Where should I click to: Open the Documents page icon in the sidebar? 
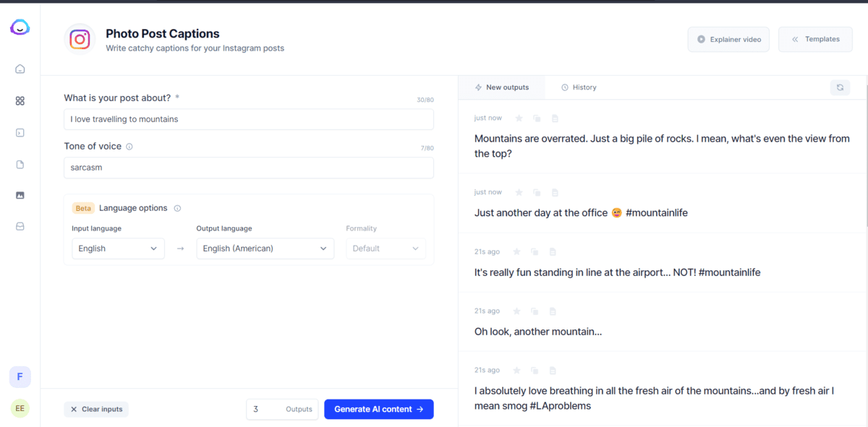click(20, 165)
